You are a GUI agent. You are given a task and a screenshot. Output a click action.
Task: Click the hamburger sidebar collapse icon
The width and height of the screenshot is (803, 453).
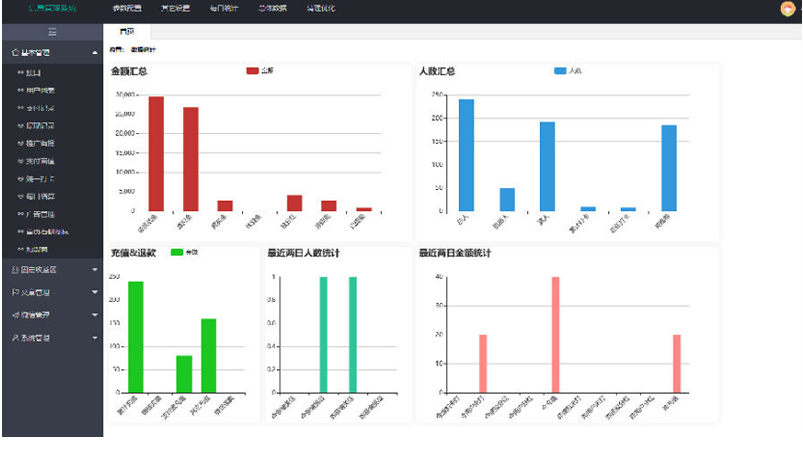coord(52,32)
